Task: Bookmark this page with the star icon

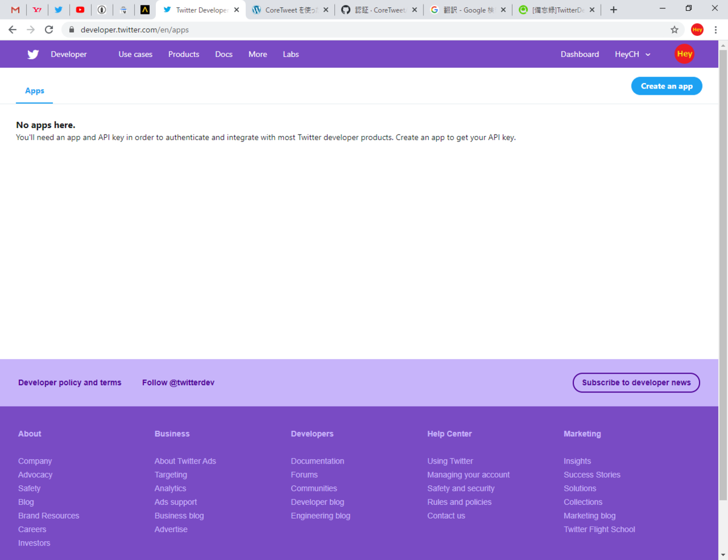Action: (675, 29)
